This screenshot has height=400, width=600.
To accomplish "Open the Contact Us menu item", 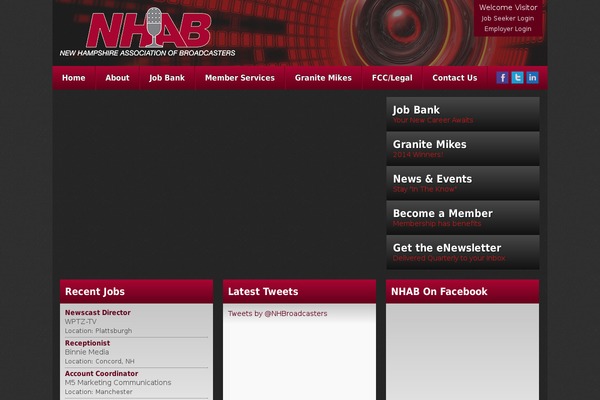I will click(455, 78).
